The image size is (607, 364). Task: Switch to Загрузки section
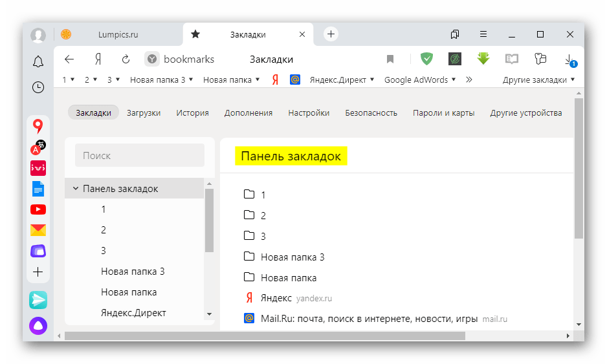pos(144,113)
